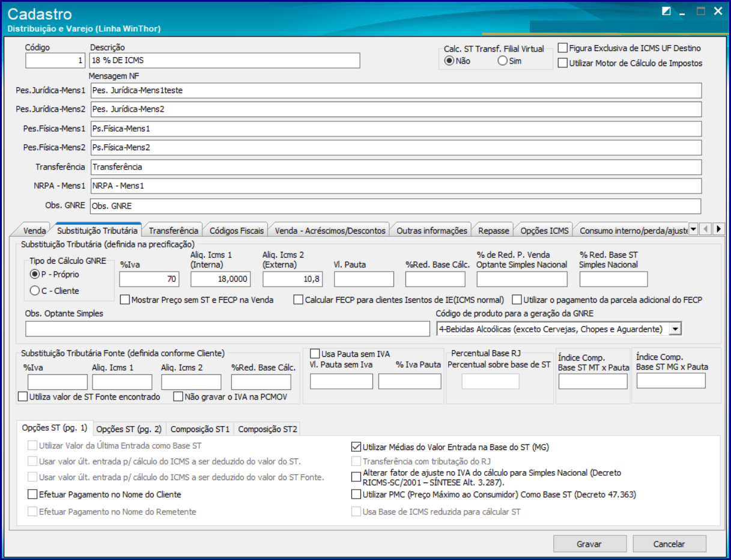Check Utiliza valor de ST Fonte encontrado

(89, 397)
